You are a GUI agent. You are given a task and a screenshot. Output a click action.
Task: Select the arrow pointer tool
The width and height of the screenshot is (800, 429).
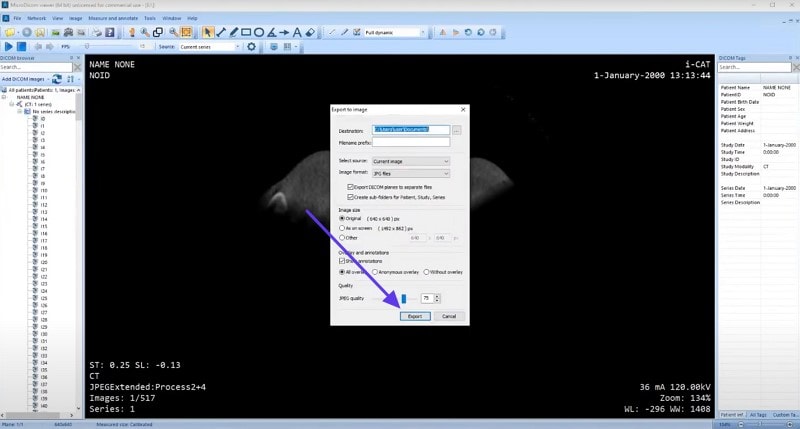pyautogui.click(x=207, y=33)
